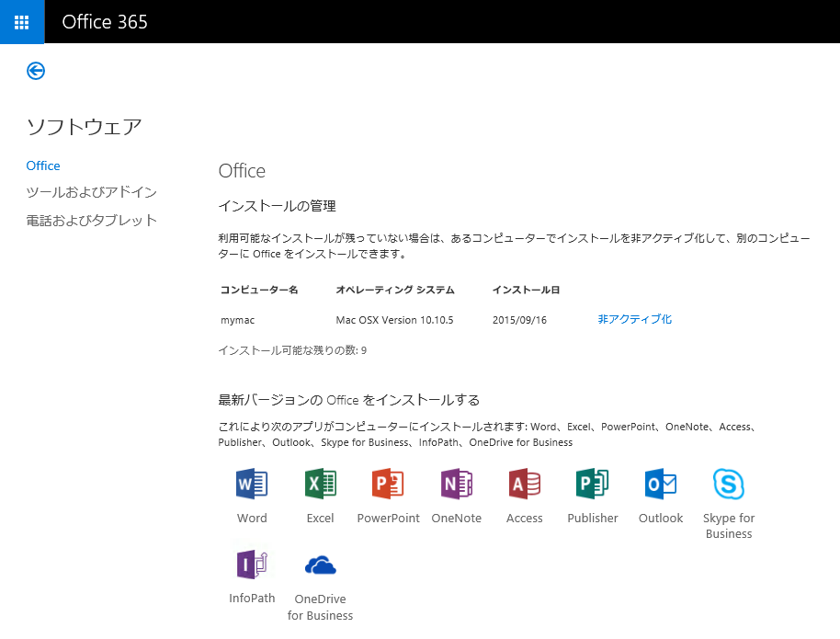Click the 最新バージョンの Office をインストールする heading
840x639 pixels.
pyautogui.click(x=348, y=400)
